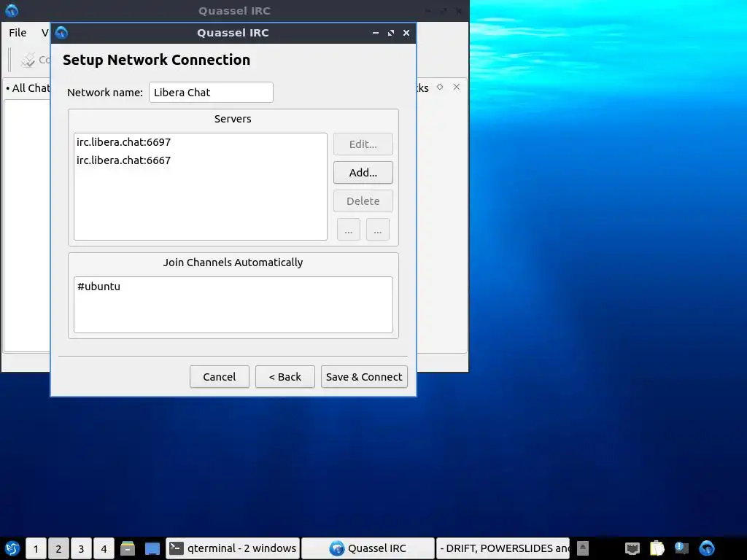Click the network status tray icon
This screenshot has width=747, height=560.
632,548
